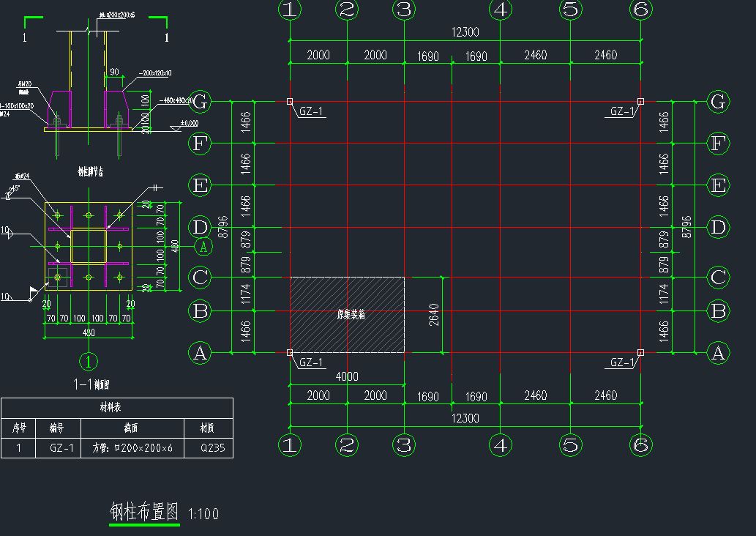
Task: Select the 材料表 table title
Action: click(110, 408)
